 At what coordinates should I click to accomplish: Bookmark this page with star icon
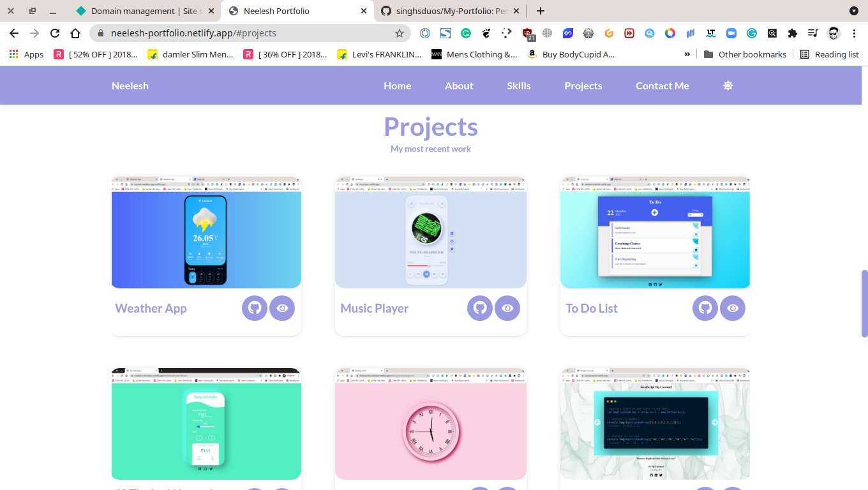point(400,33)
